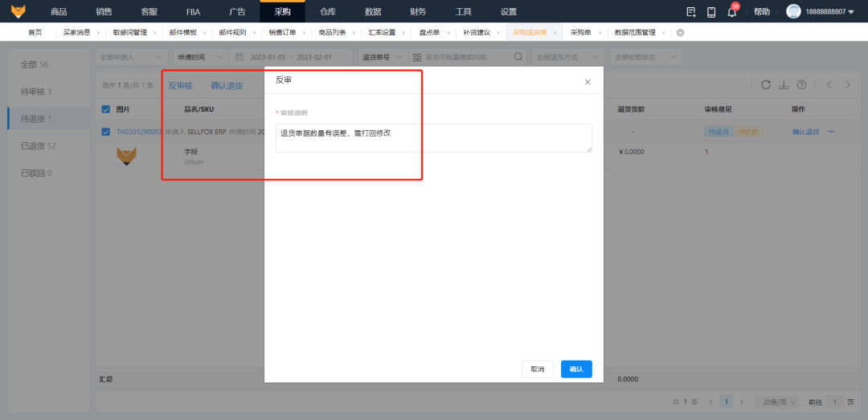868x420 pixels.
Task: Close the 采购退货单 tab
Action: (555, 33)
